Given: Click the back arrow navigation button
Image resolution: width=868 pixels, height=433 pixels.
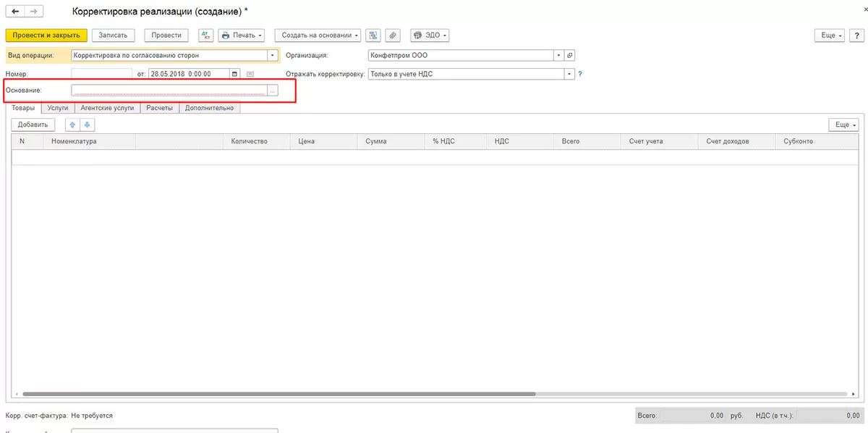Looking at the screenshot, I should point(15,12).
